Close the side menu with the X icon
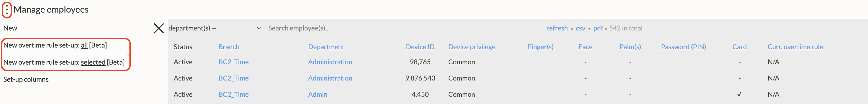This screenshot has width=868, height=104. 159,28
